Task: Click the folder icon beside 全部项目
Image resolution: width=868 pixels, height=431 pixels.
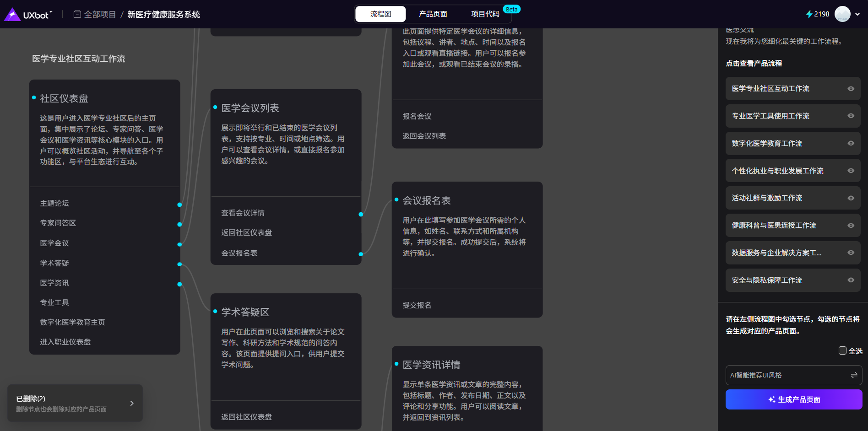Action: point(77,14)
